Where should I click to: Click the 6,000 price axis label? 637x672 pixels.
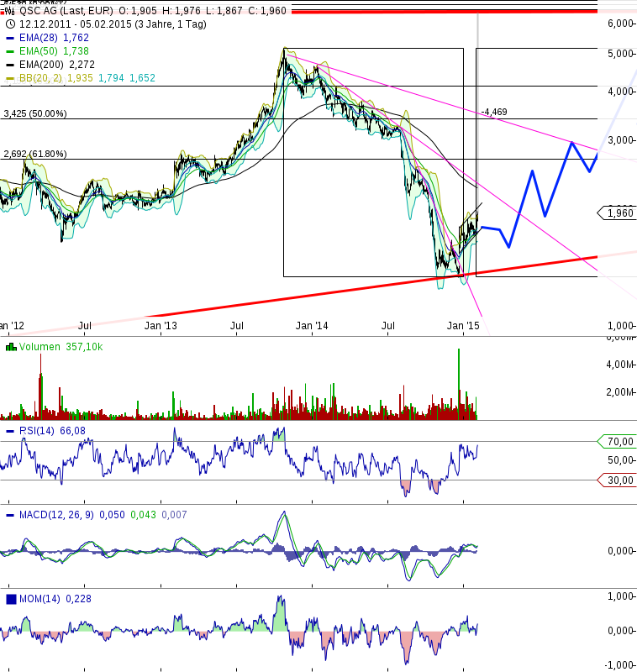[x=620, y=24]
